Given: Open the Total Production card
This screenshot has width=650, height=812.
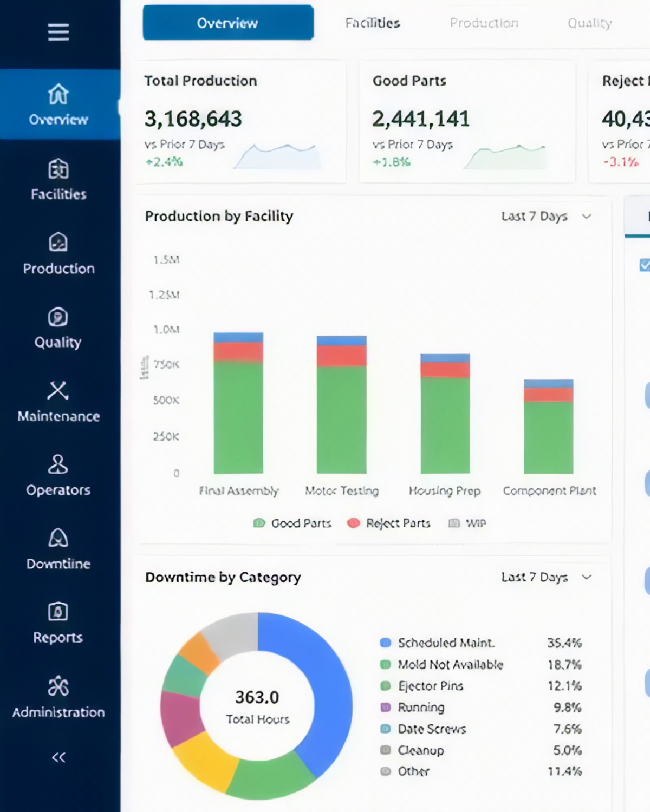Looking at the screenshot, I should 242,121.
